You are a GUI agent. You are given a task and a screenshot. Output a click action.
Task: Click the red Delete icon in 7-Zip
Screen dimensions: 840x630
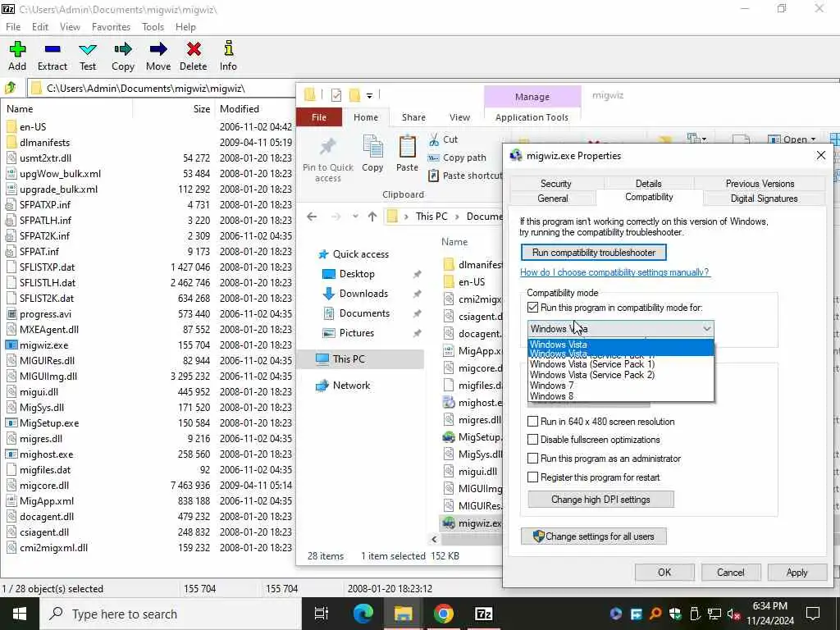[194, 49]
